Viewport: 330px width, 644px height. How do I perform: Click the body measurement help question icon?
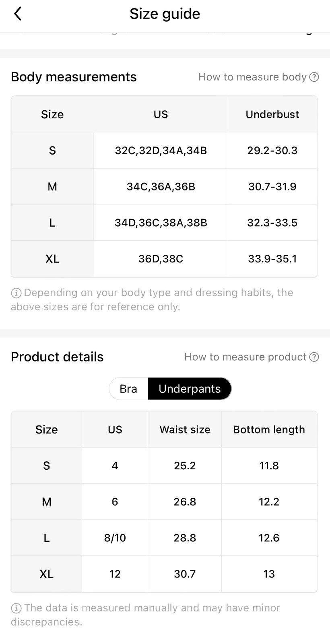click(x=314, y=77)
